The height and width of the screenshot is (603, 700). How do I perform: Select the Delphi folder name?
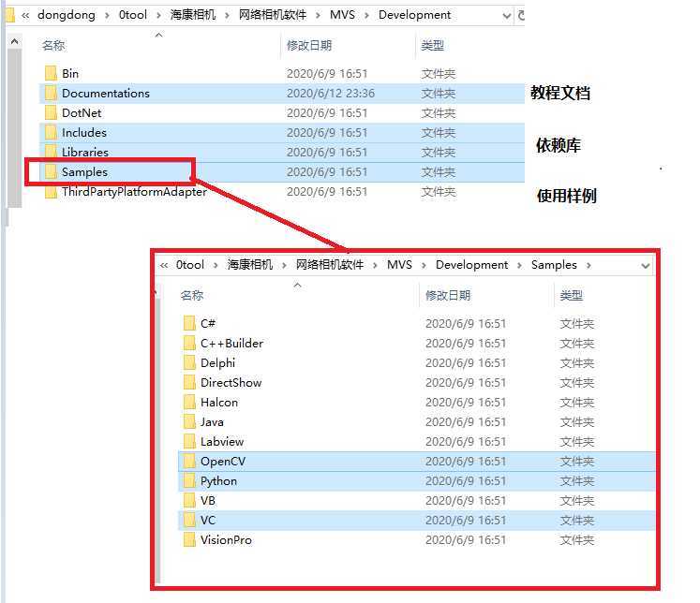[x=217, y=363]
